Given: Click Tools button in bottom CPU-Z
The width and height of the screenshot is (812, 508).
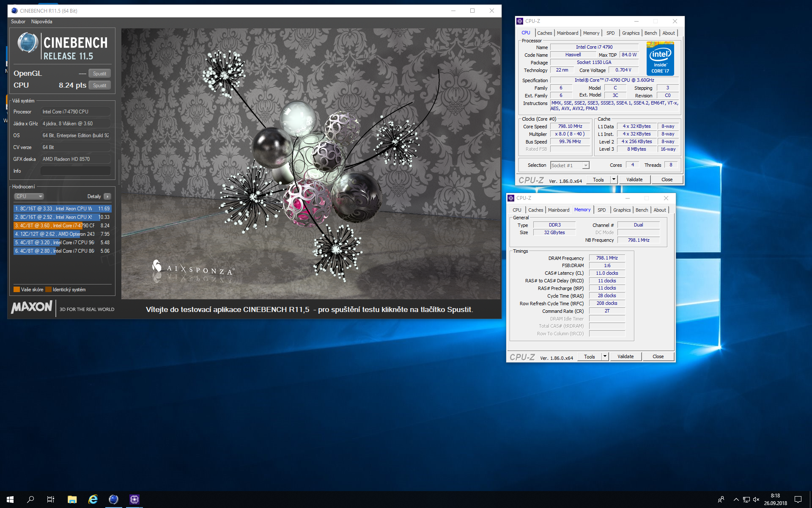Looking at the screenshot, I should click(x=590, y=356).
